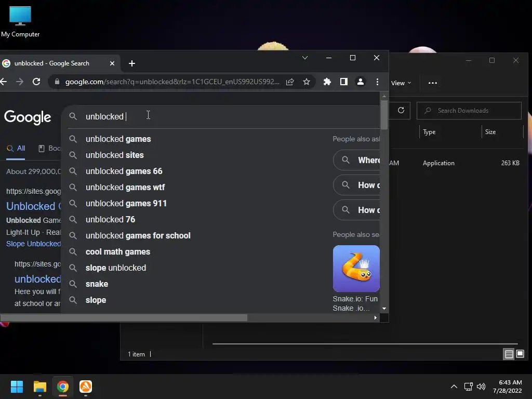Switch to the All results tab
The height and width of the screenshot is (399, 532).
tap(16, 148)
